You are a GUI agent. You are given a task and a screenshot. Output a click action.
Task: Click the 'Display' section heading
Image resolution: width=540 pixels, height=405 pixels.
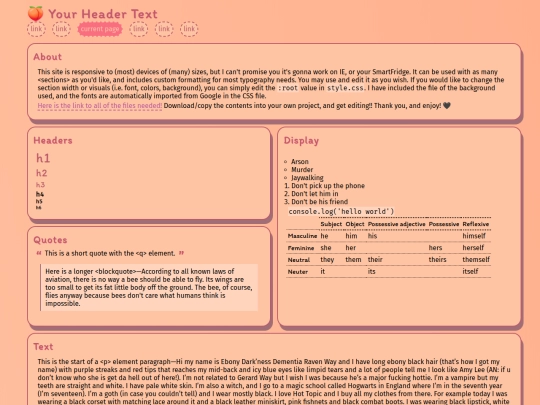pos(301,141)
